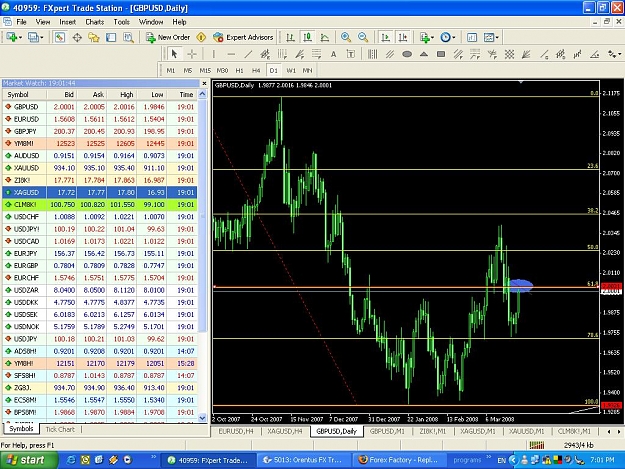Screen dimensions: 625x469
Task: Expand the Profiles dropdown arrow
Action: pos(42,38)
